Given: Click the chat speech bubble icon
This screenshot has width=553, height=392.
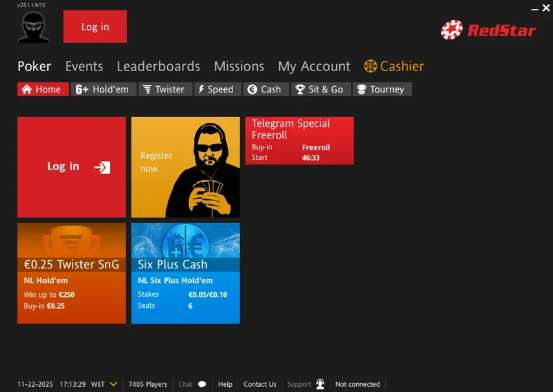Looking at the screenshot, I should (x=202, y=384).
